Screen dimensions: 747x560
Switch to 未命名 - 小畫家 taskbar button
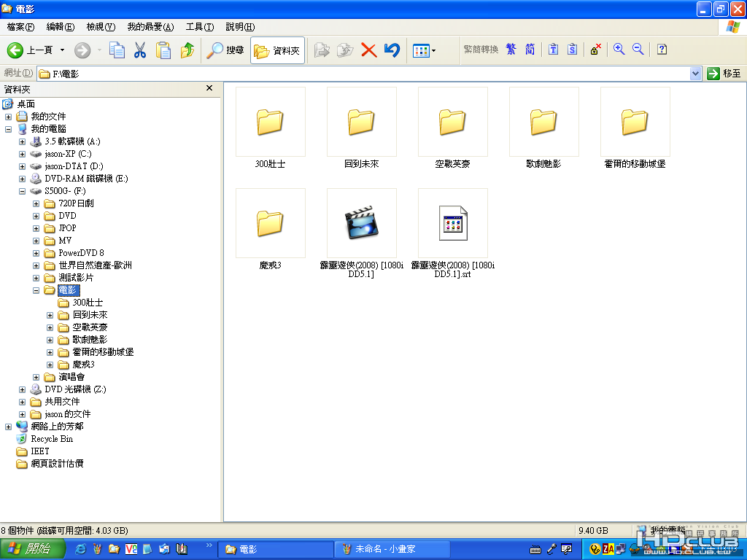(392, 549)
